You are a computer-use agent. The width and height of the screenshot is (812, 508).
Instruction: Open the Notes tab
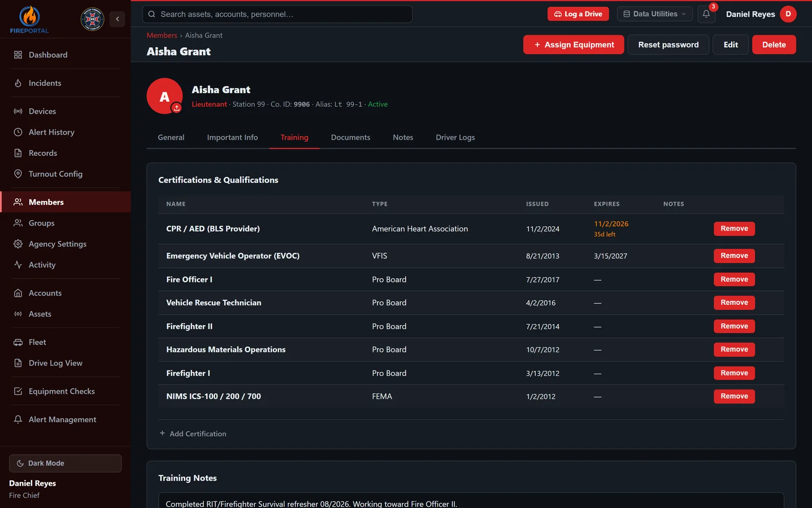point(403,138)
